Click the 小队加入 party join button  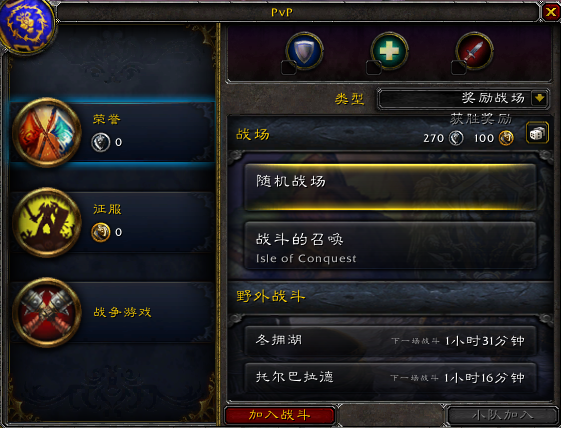(x=502, y=415)
